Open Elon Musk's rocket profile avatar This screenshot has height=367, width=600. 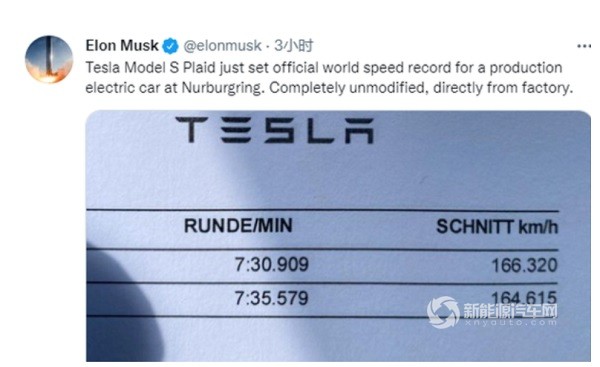[x=49, y=59]
